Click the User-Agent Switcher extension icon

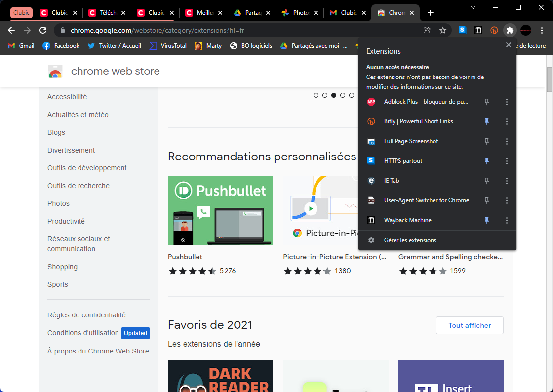point(371,200)
